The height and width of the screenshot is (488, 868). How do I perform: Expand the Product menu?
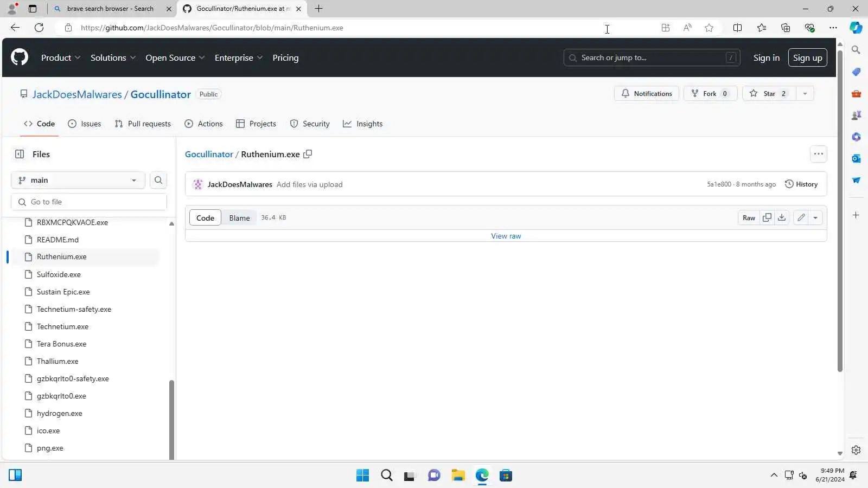coord(61,57)
